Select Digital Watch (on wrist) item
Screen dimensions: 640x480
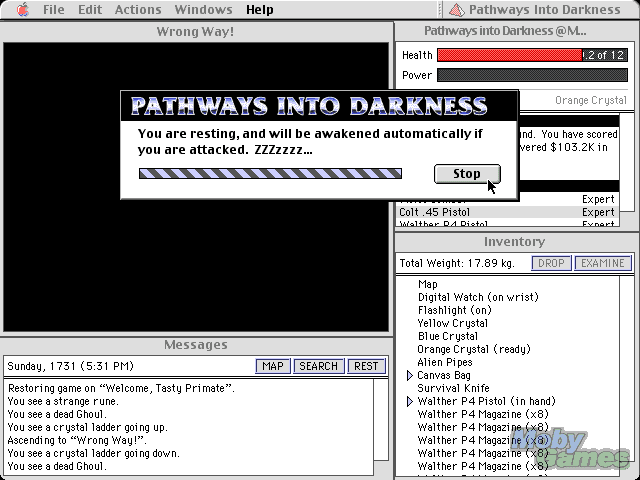478,298
